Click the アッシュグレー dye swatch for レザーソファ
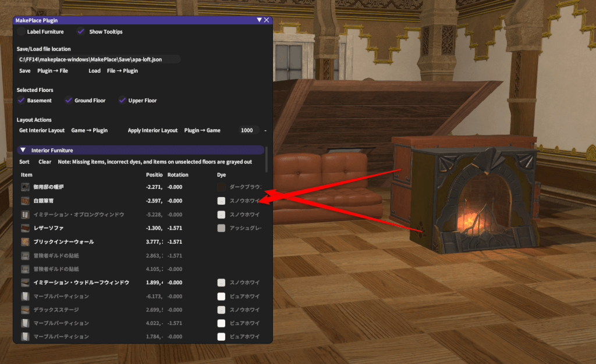Image resolution: width=596 pixels, height=364 pixels. (x=221, y=228)
